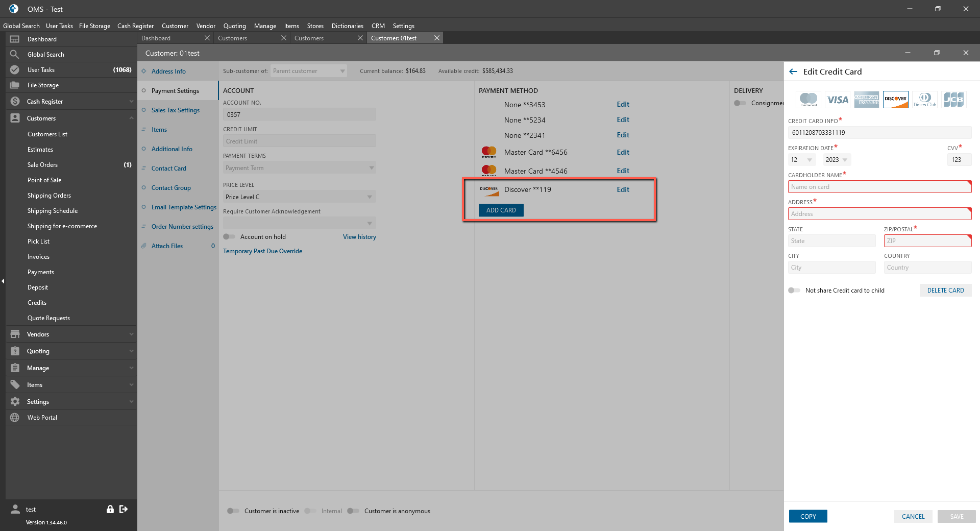The image size is (980, 531).
Task: Toggle the Internal switch
Action: (x=310, y=511)
